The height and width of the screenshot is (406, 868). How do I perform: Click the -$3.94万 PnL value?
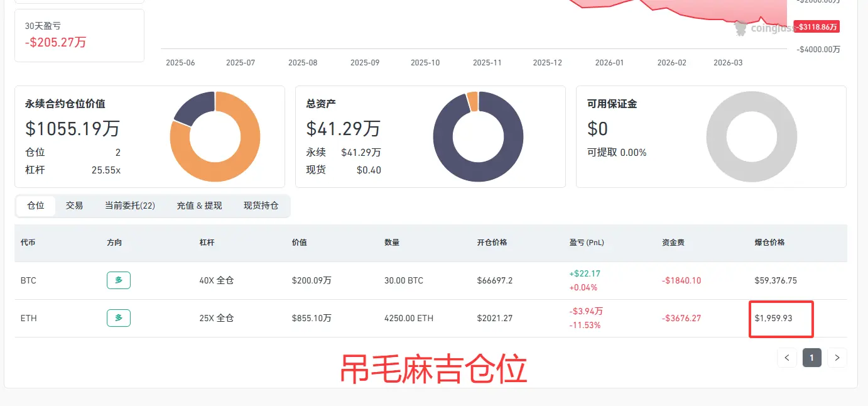click(586, 311)
